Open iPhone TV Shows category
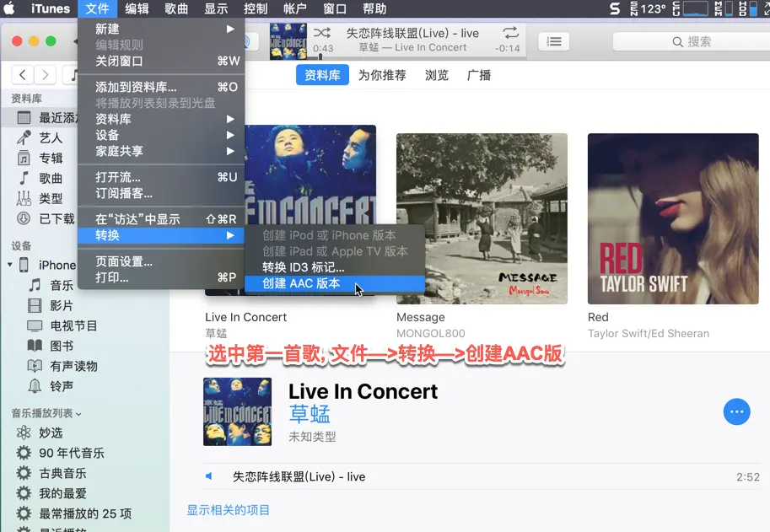This screenshot has width=770, height=532. pos(62,325)
